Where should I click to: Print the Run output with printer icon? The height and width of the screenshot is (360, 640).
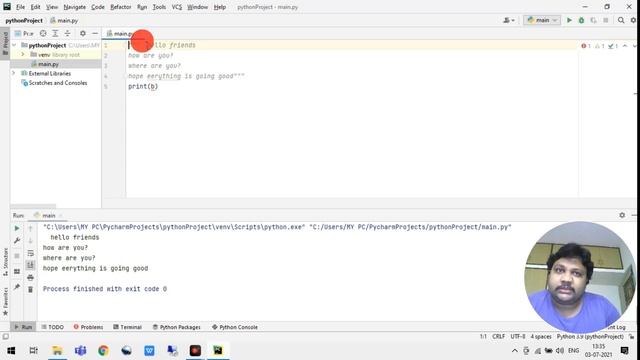[x=30, y=278]
